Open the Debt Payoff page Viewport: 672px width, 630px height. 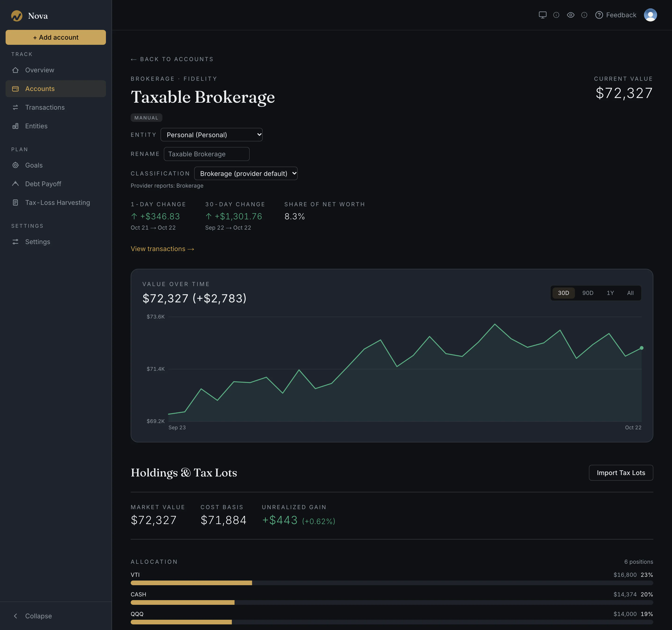tap(56, 184)
